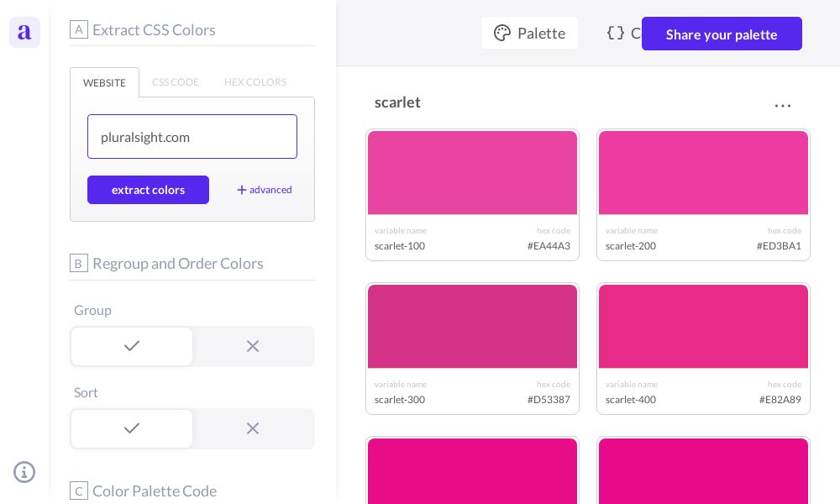Click the palette icon on the Palette button
This screenshot has height=504, width=840.
(502, 33)
